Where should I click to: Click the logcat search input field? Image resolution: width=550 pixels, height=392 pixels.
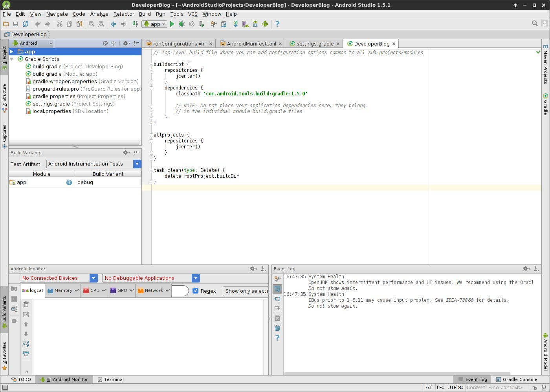pyautogui.click(x=180, y=291)
